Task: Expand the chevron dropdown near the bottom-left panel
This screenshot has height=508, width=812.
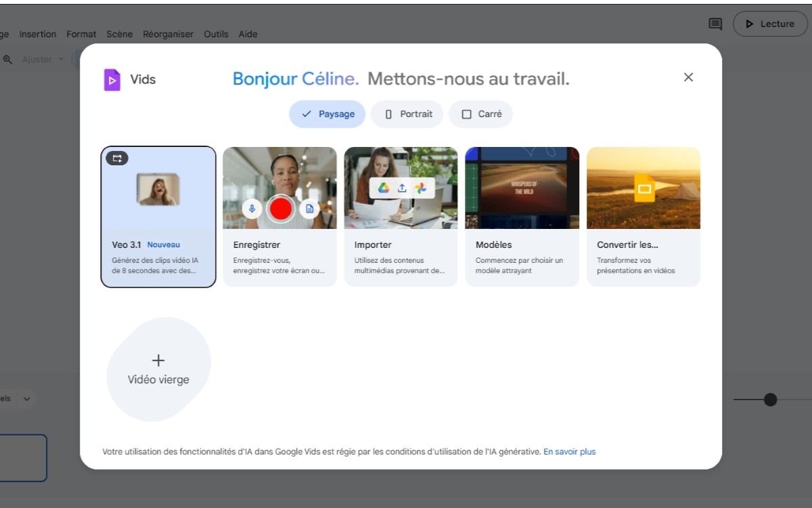Action: (x=25, y=398)
